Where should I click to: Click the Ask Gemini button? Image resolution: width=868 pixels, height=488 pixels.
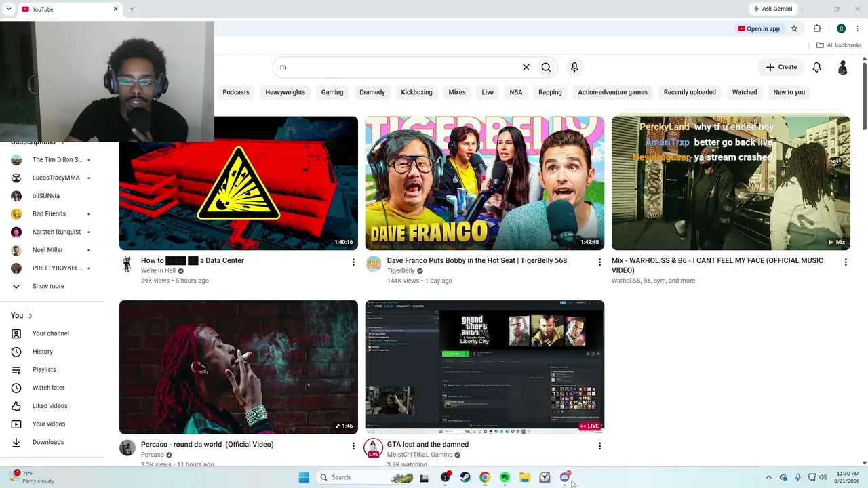point(772,9)
